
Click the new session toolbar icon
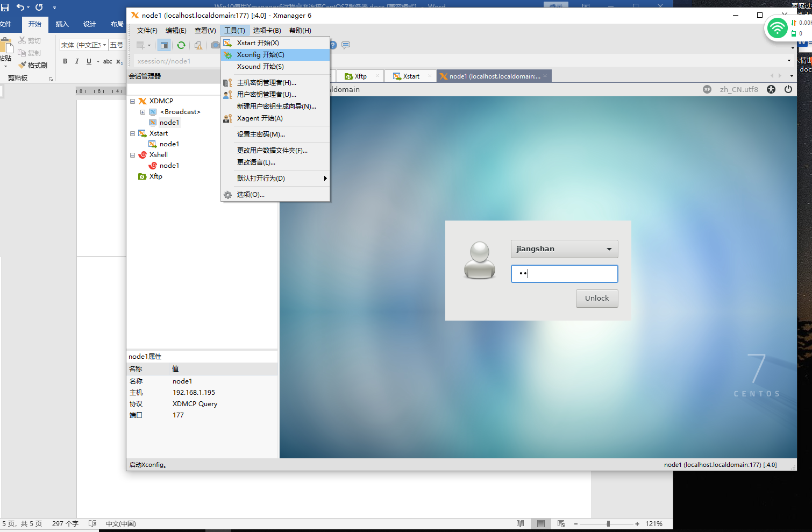click(140, 45)
